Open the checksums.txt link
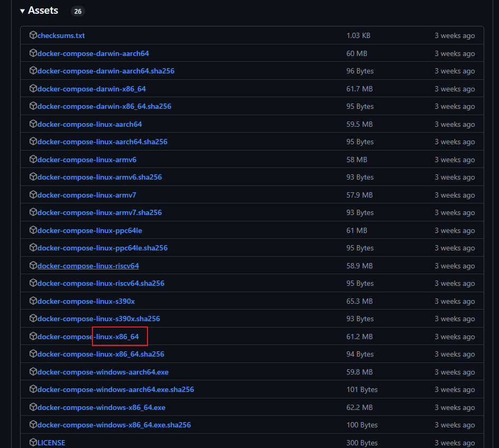Viewport: 499px width, 448px height. 61,35
